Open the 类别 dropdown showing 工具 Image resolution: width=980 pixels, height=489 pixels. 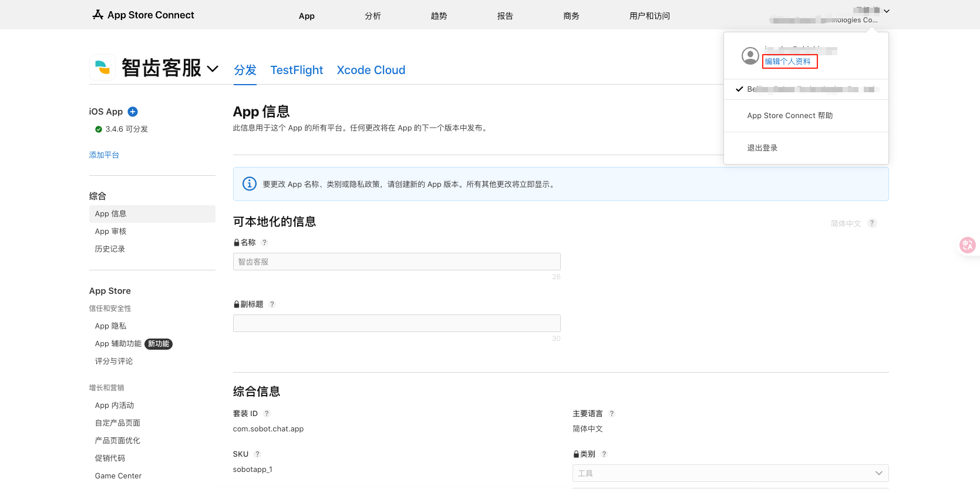tap(730, 473)
